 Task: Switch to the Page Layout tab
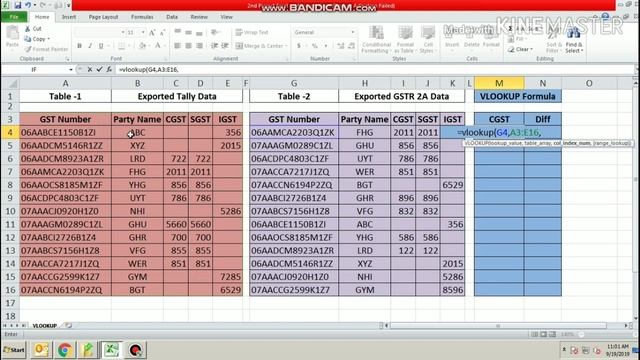tap(103, 17)
